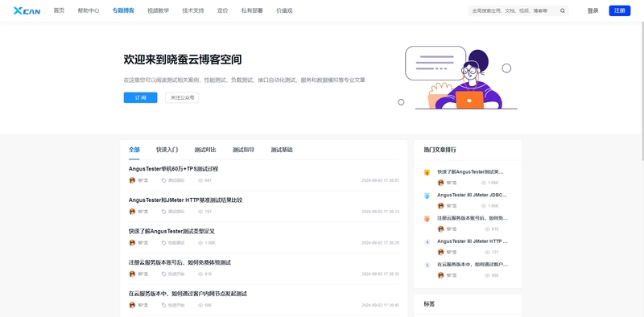The image size is (644, 317).
Task: Click author avatar under 客户内网节点 article in list
Action: click(132, 305)
